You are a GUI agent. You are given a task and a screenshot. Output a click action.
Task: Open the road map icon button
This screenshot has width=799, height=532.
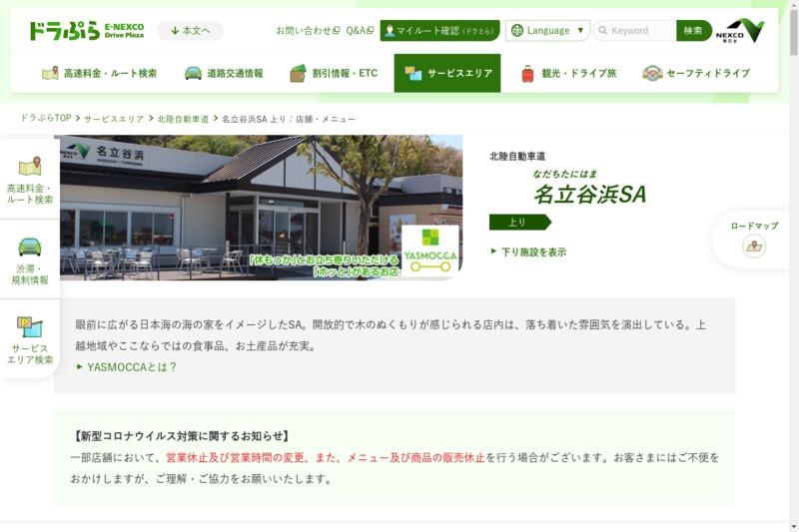click(x=754, y=247)
